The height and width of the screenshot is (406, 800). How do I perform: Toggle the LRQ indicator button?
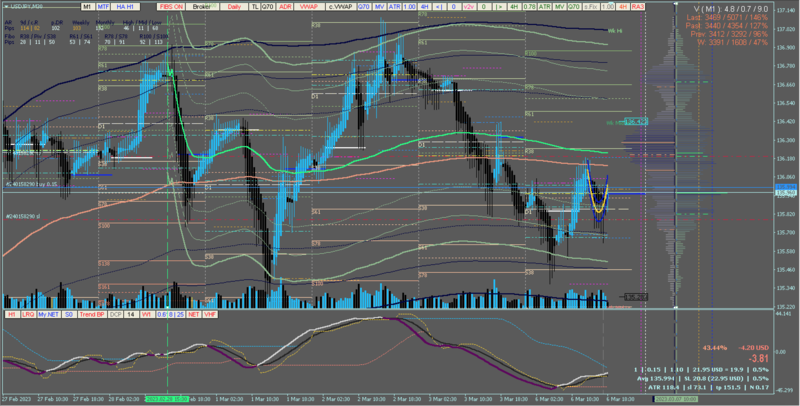tap(28, 315)
